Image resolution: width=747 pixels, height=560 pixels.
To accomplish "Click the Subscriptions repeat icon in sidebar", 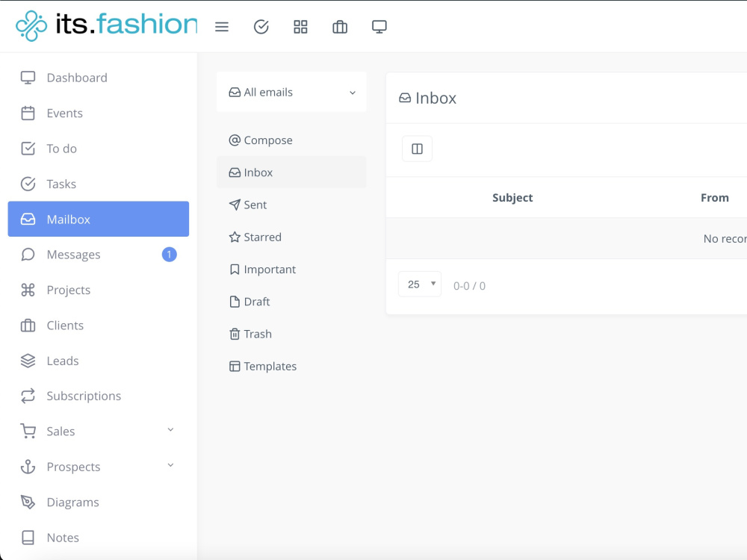I will [28, 396].
